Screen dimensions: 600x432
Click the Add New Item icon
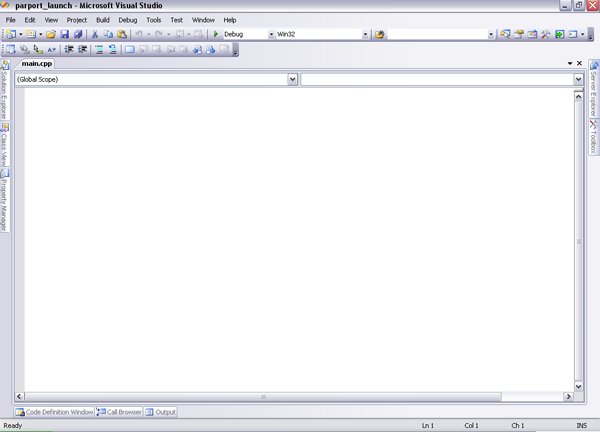click(x=31, y=34)
